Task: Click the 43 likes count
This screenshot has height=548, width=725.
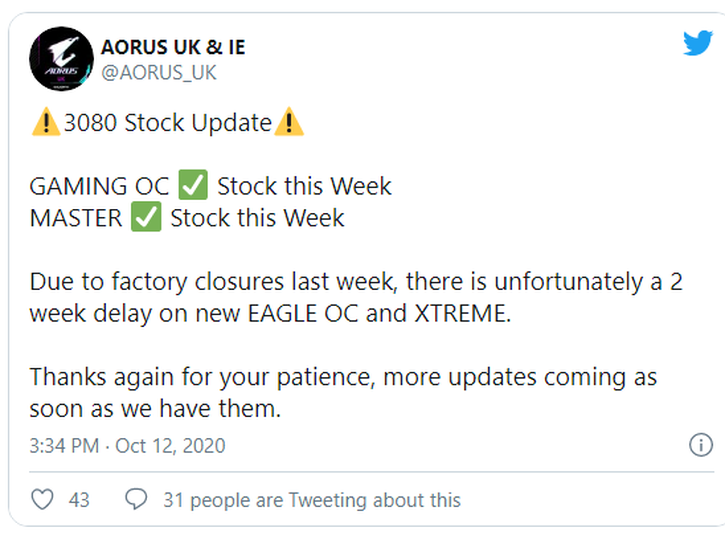Action: 78,499
